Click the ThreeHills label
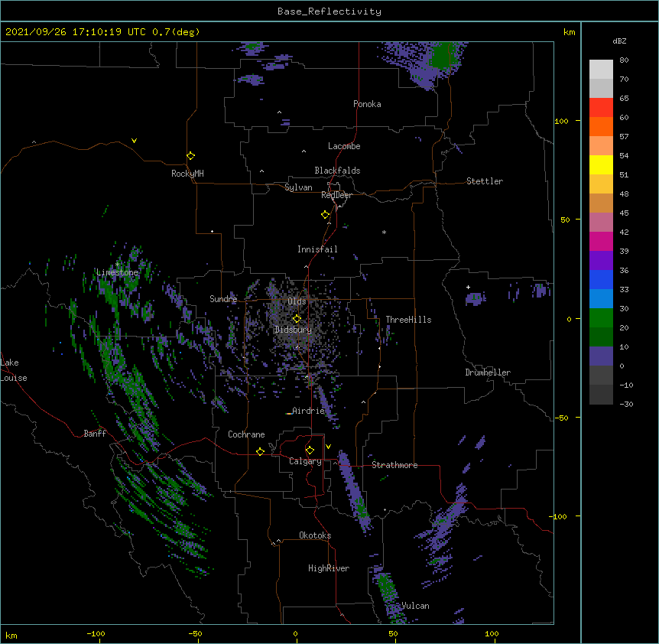This screenshot has width=659, height=644. click(x=408, y=320)
